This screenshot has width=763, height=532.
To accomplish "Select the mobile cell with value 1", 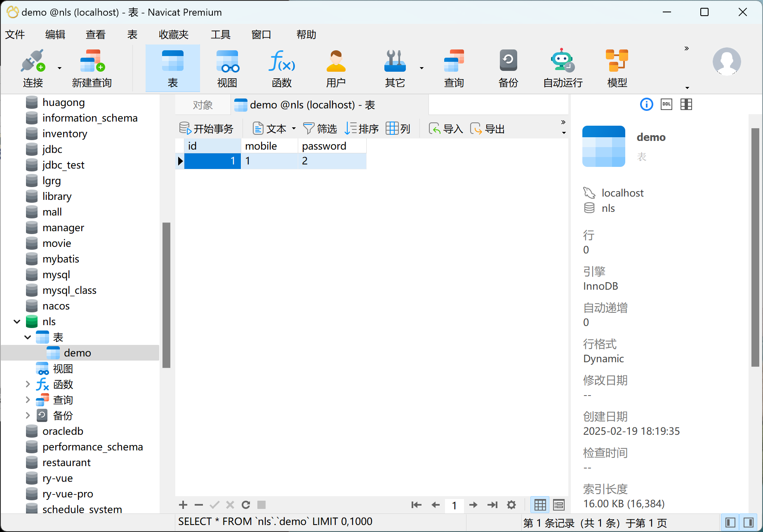I will 269,161.
